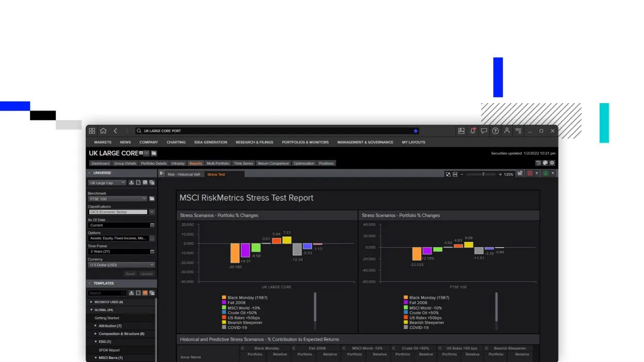Image resolution: width=644 pixels, height=362 pixels.
Task: Open the color theme palette icon
Action: coord(545,163)
